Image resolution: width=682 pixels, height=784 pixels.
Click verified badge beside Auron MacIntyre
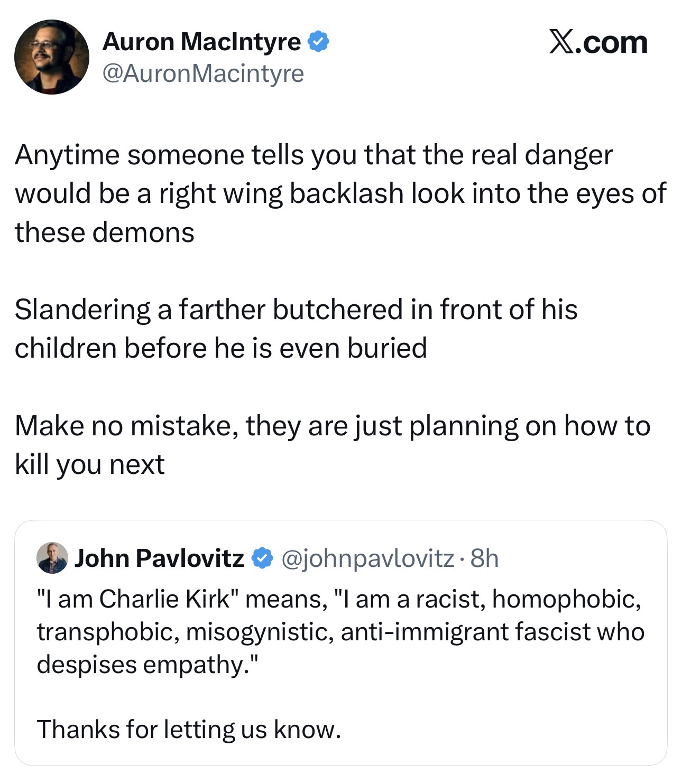click(318, 42)
